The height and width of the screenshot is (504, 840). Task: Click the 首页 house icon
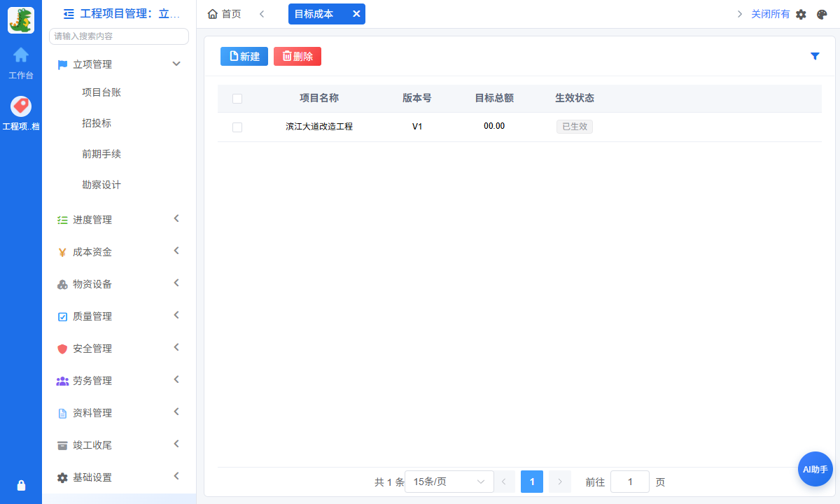pyautogui.click(x=213, y=14)
